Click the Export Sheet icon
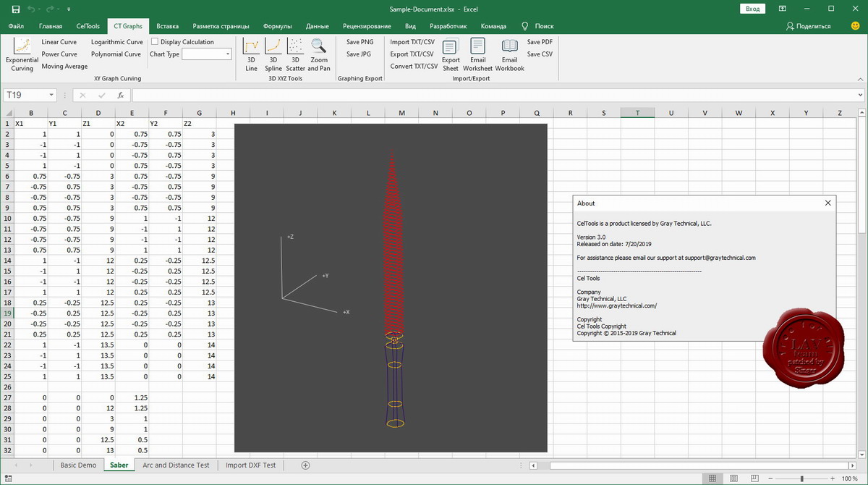The height and width of the screenshot is (485, 868). coord(451,46)
